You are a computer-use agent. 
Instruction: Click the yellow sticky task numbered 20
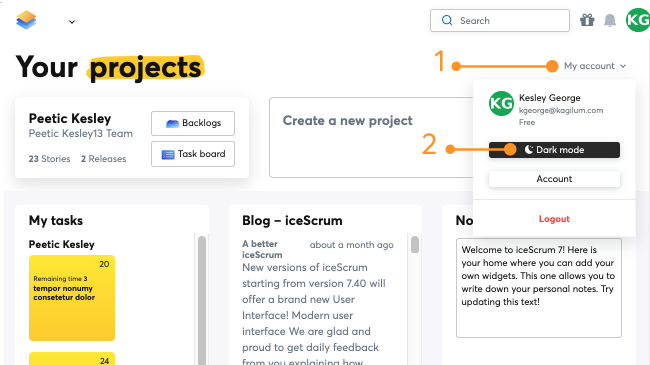72,298
